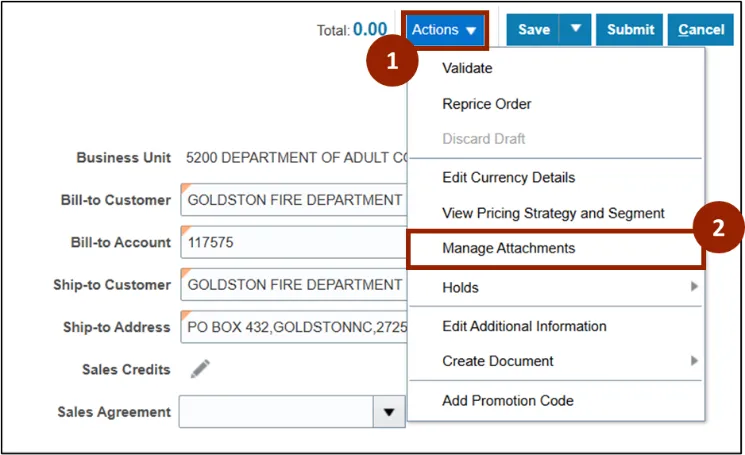Click Manage Attachments menu item
745x455 pixels.
pyautogui.click(x=508, y=248)
